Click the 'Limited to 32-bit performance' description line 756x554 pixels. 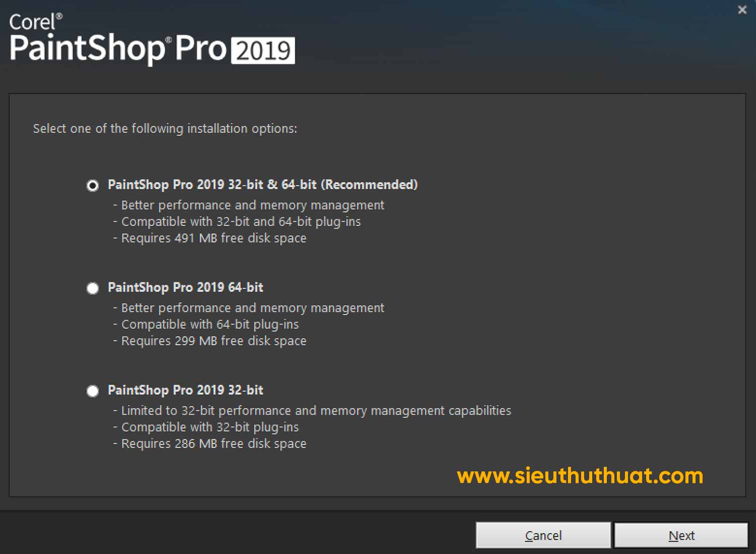(312, 411)
